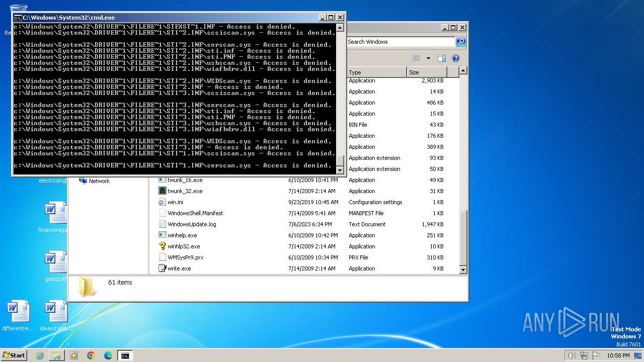The height and width of the screenshot is (362, 644).
Task: Click the 7/6/2023 6:34 PM date cell
Action: (310, 224)
